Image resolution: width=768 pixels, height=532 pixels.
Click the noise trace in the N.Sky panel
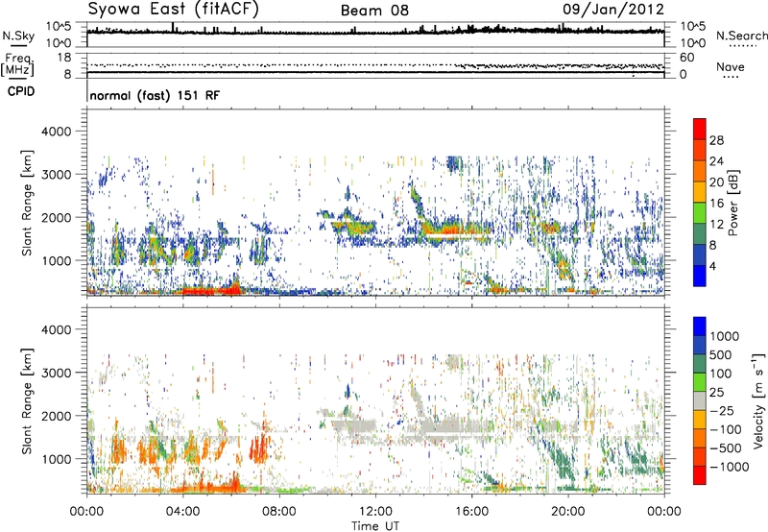point(375,33)
